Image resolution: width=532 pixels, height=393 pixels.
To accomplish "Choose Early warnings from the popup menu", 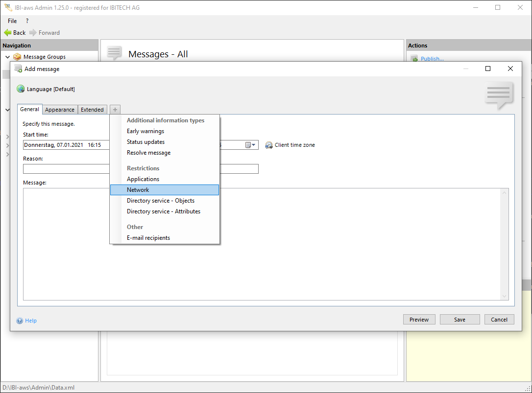I will point(145,131).
